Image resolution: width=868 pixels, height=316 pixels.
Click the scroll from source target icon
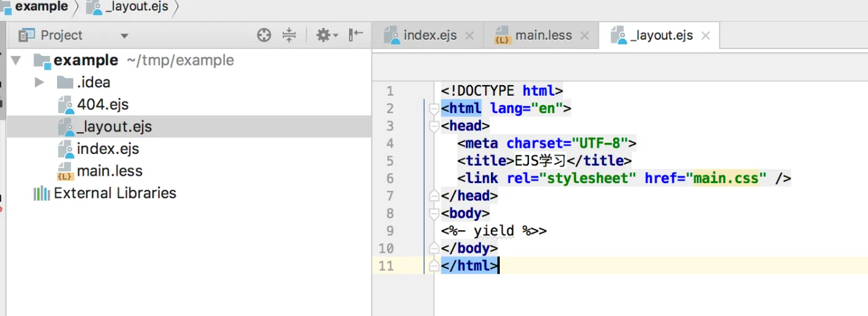[264, 35]
